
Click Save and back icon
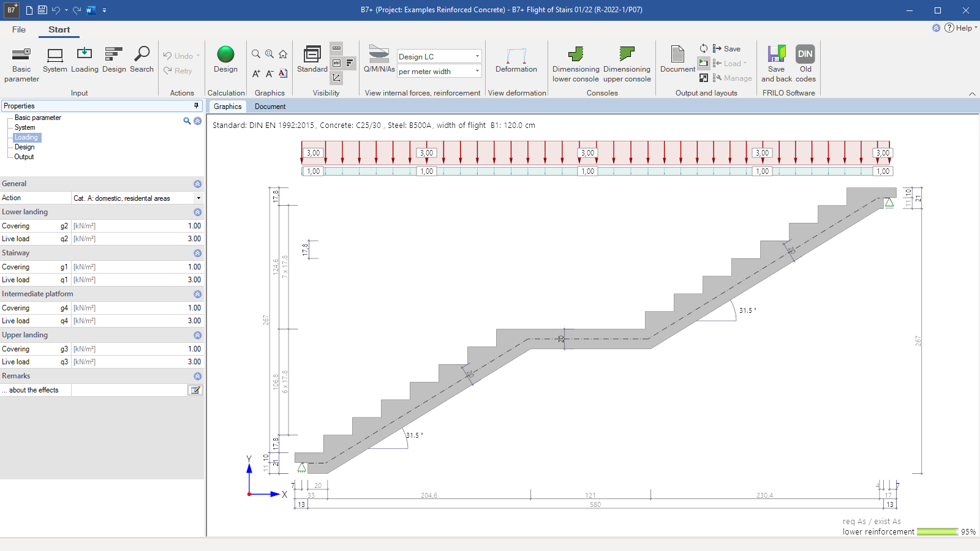(776, 64)
